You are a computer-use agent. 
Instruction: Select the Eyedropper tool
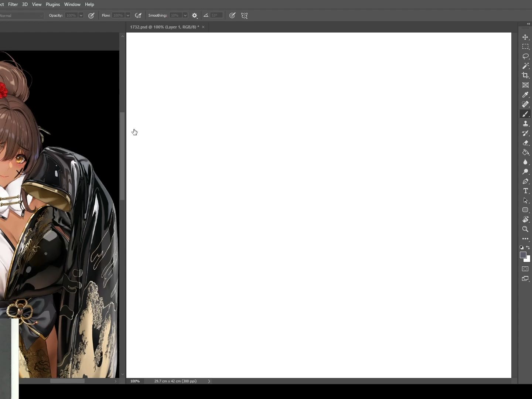[x=525, y=95]
